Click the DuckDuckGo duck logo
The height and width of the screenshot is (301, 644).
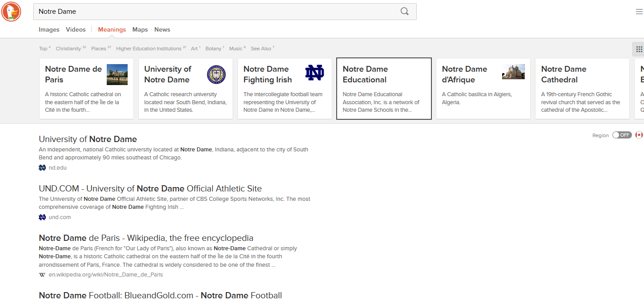pyautogui.click(x=11, y=12)
